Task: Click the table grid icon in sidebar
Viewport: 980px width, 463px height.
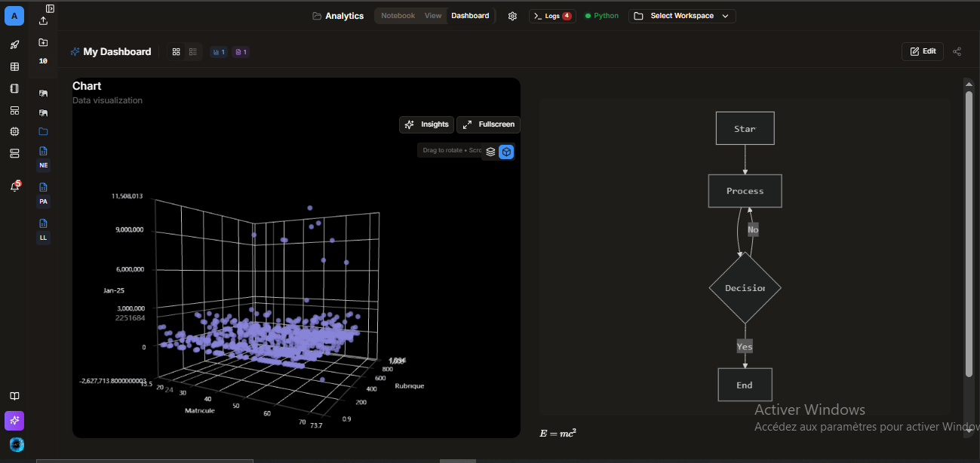Action: (x=14, y=67)
